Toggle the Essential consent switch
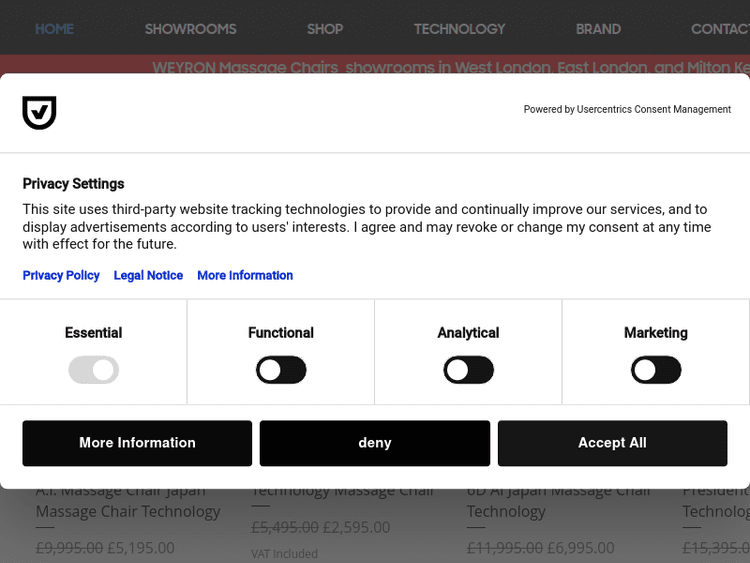Screen dimensions: 750x563 click(93, 371)
